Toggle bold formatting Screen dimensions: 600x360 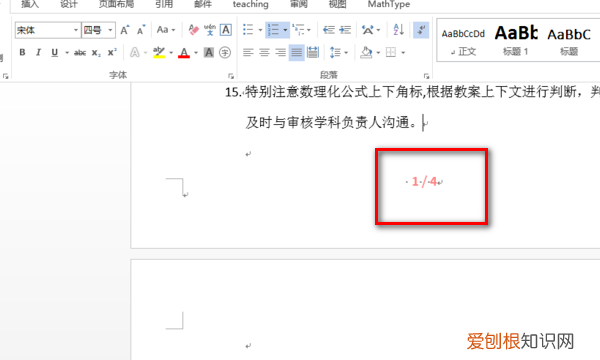22,52
